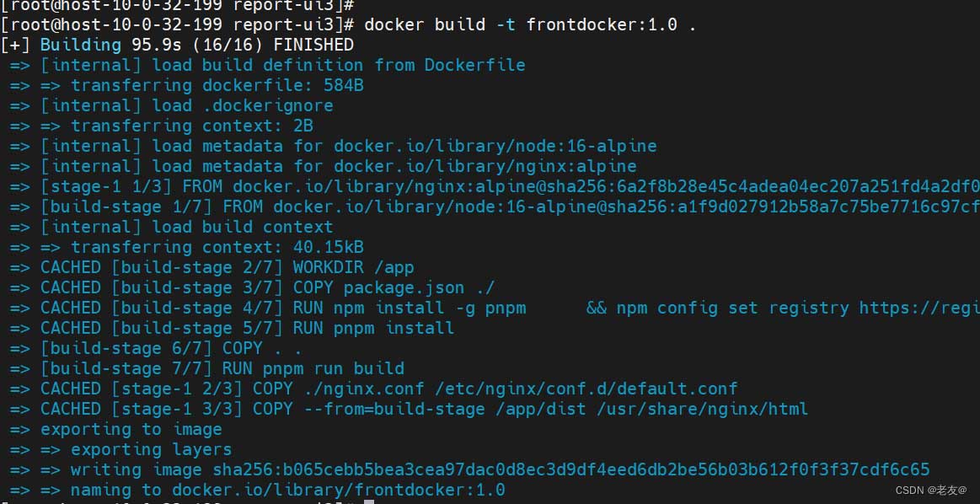Click the COPY --from=build-stage line
The height and width of the screenshot is (504, 980).
tap(409, 409)
